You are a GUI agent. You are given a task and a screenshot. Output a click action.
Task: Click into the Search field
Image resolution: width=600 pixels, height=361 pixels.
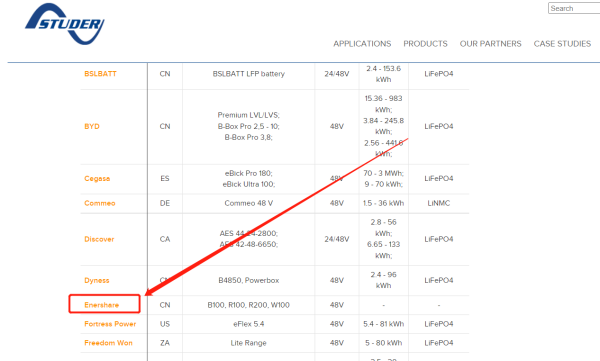[574, 8]
